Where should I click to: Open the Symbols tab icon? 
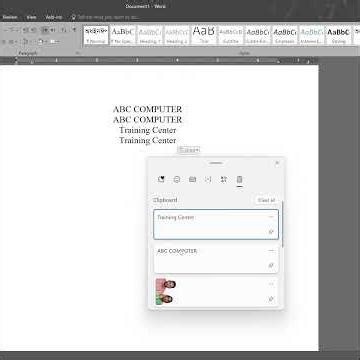(x=224, y=179)
